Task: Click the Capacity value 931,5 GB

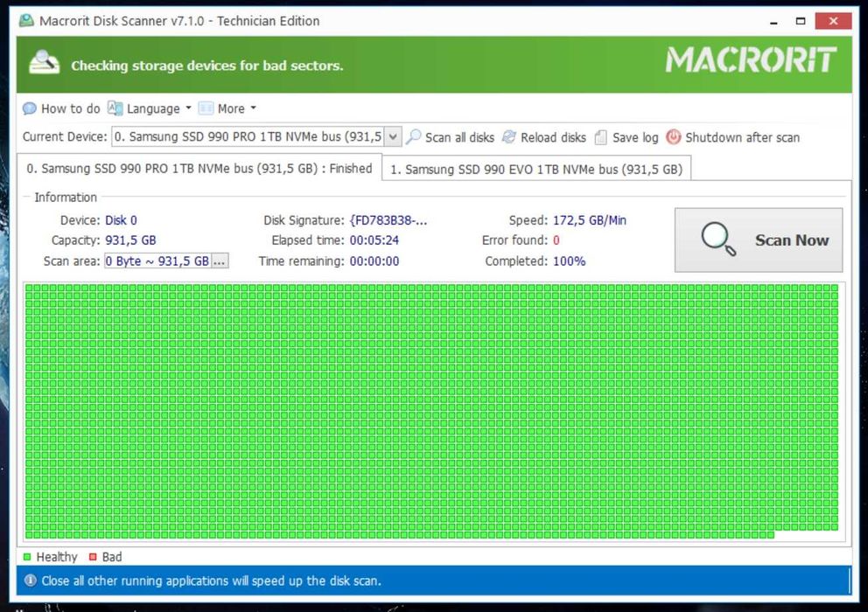Action: pyautogui.click(x=130, y=240)
